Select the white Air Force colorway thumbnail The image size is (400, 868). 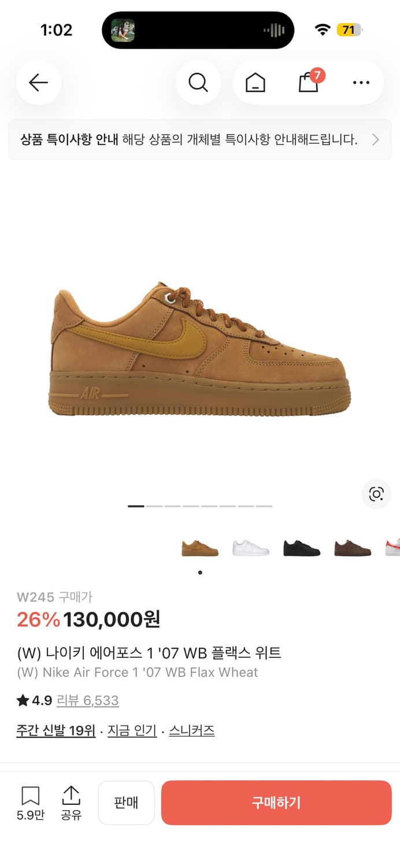pyautogui.click(x=251, y=547)
